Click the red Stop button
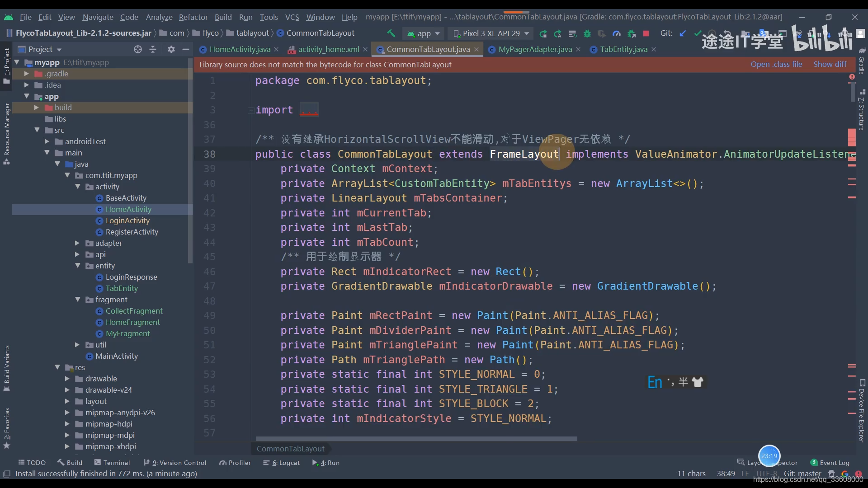The image size is (868, 488). pos(646,33)
